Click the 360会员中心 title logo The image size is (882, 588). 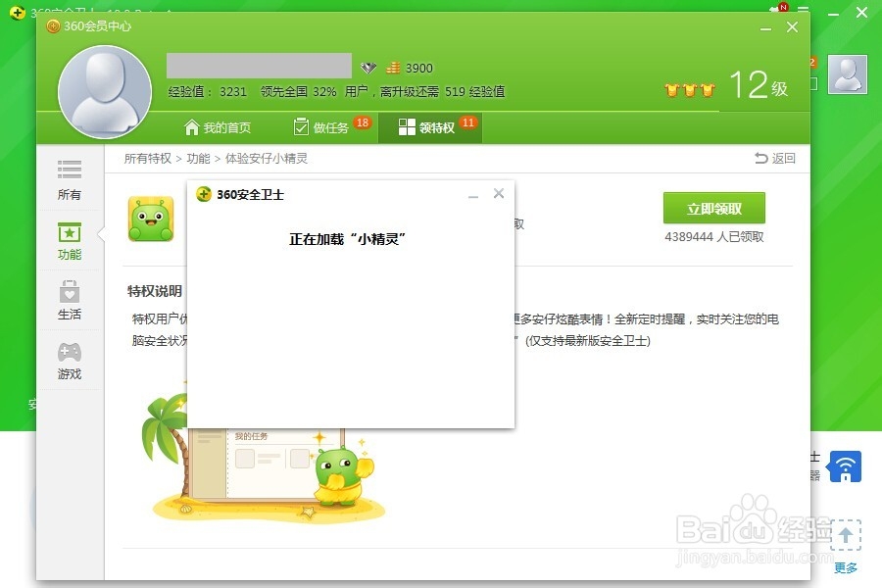click(x=53, y=25)
